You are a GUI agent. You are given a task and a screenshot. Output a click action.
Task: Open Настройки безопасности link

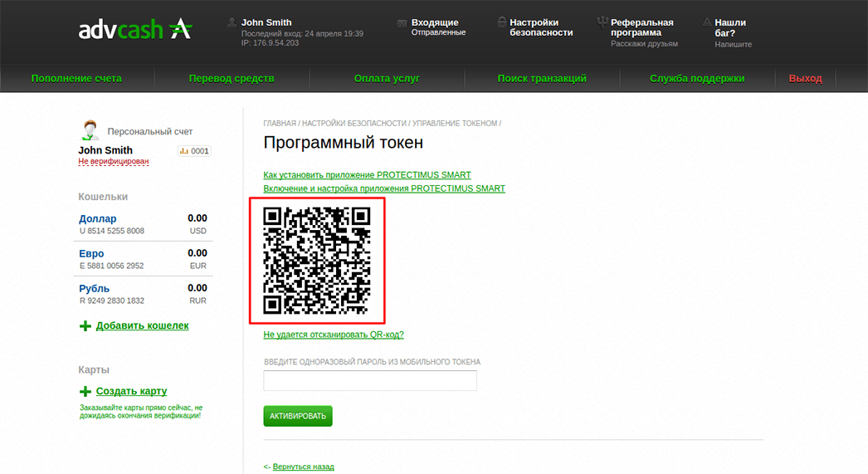(x=541, y=27)
